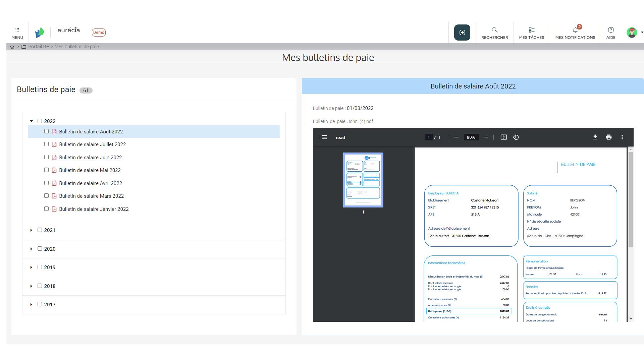
Task: Go to Portail RH via the breadcrumb
Action: (39, 47)
